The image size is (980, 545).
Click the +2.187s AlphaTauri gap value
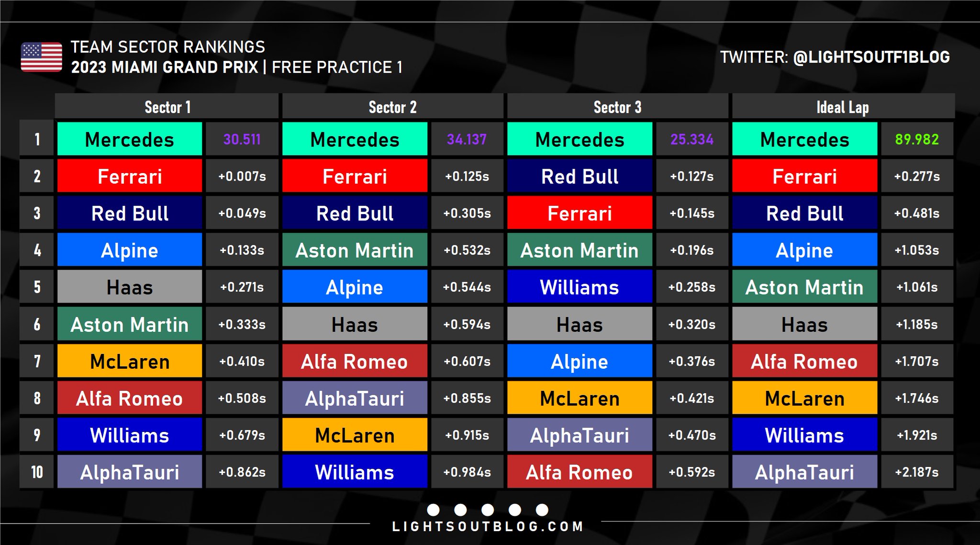click(x=917, y=472)
